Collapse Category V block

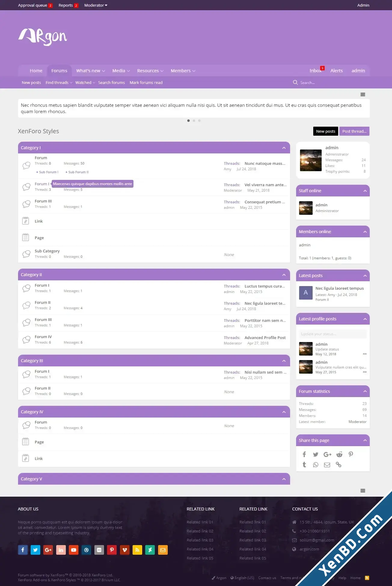click(x=284, y=479)
